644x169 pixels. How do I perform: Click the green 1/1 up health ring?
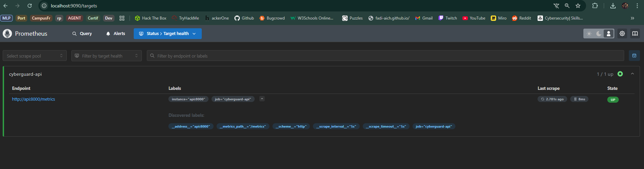click(620, 74)
